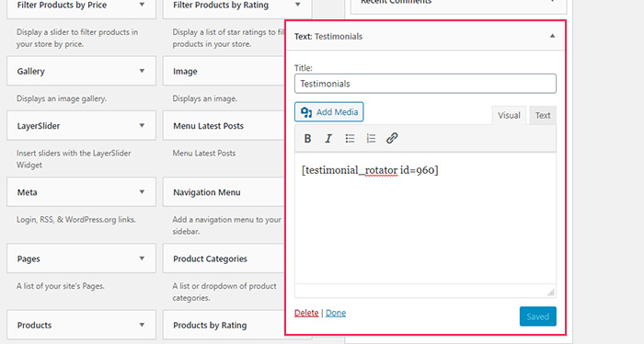Click the Saved button
Viewport: 644px width, 344px height.
coord(537,316)
